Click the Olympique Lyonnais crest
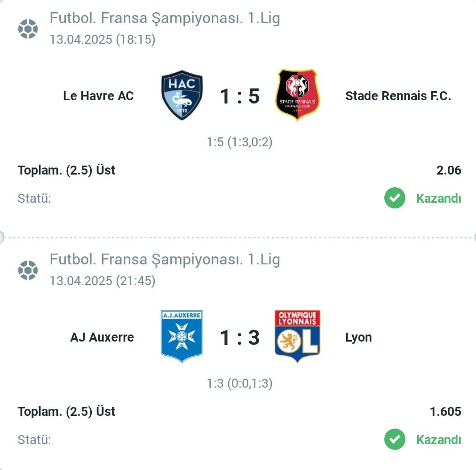 297,336
